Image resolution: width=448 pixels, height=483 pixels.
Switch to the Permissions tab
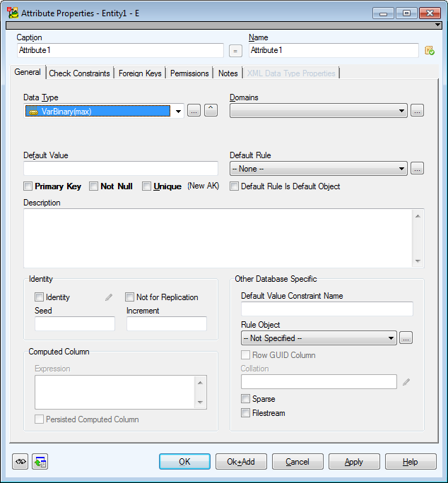(189, 73)
